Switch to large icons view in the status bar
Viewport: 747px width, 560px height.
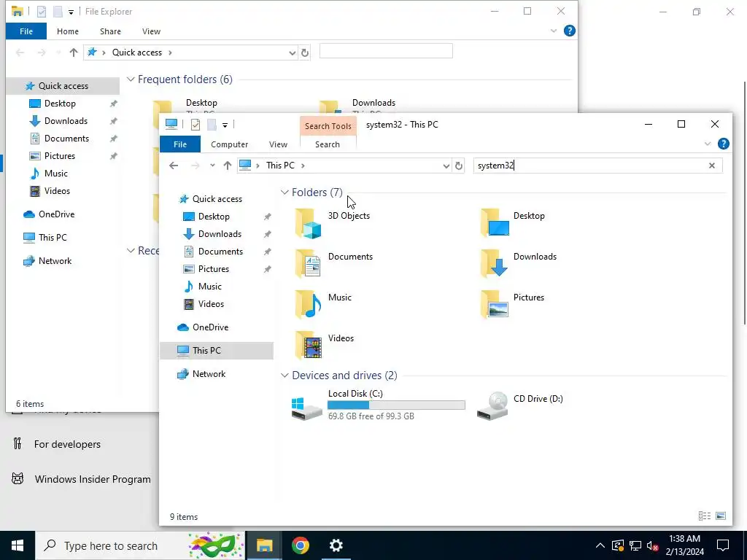click(721, 516)
